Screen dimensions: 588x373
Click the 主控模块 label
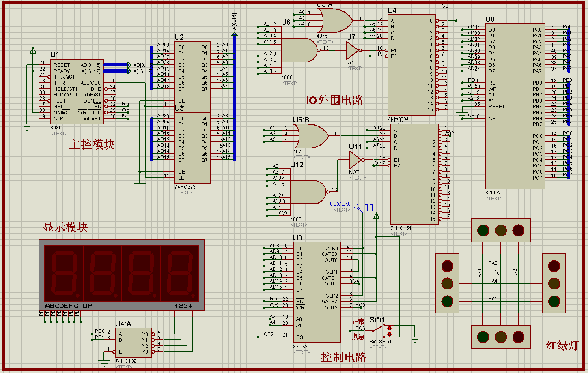coord(92,145)
